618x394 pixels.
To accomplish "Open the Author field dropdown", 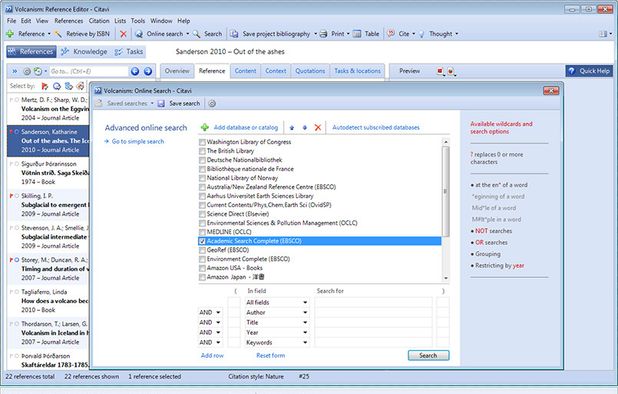I will [305, 312].
